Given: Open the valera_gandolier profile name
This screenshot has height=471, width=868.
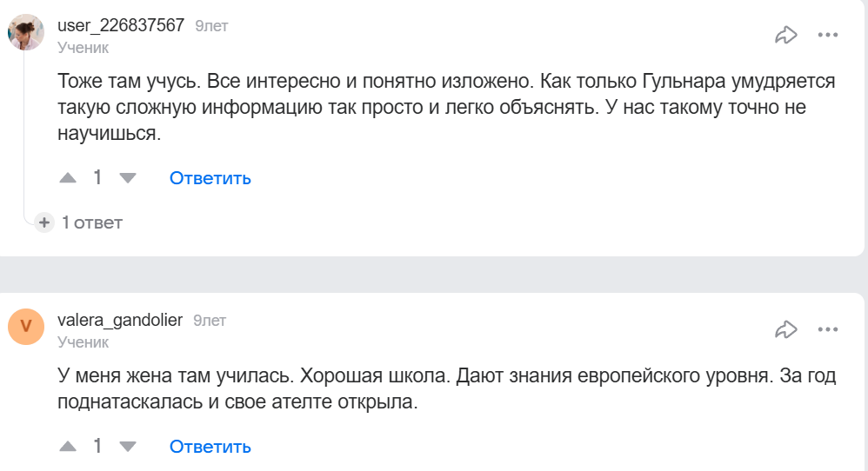Looking at the screenshot, I should [x=120, y=320].
